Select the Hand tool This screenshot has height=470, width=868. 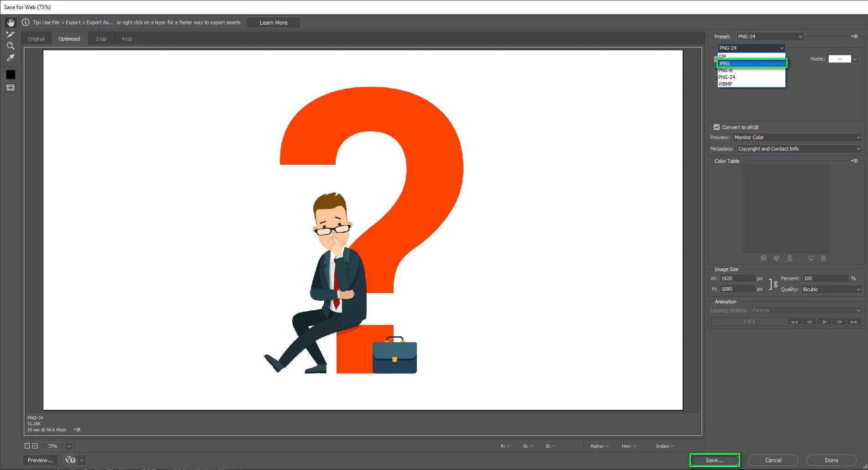11,22
